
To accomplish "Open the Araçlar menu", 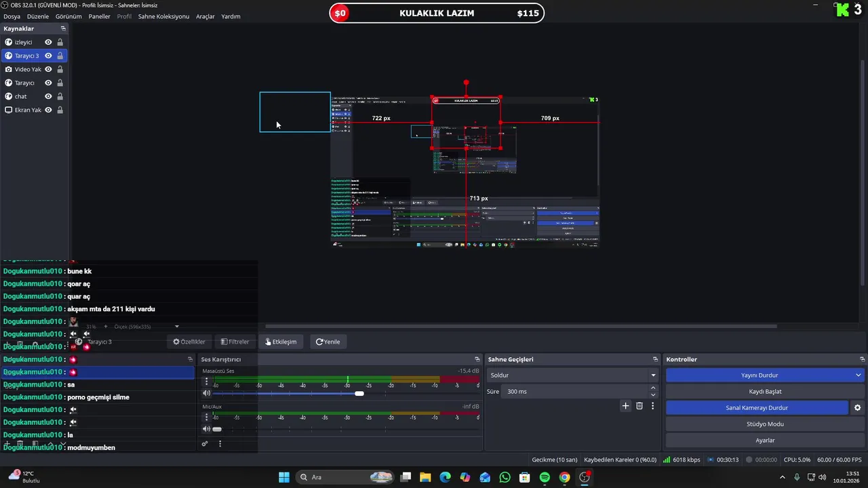I will 205,16.
